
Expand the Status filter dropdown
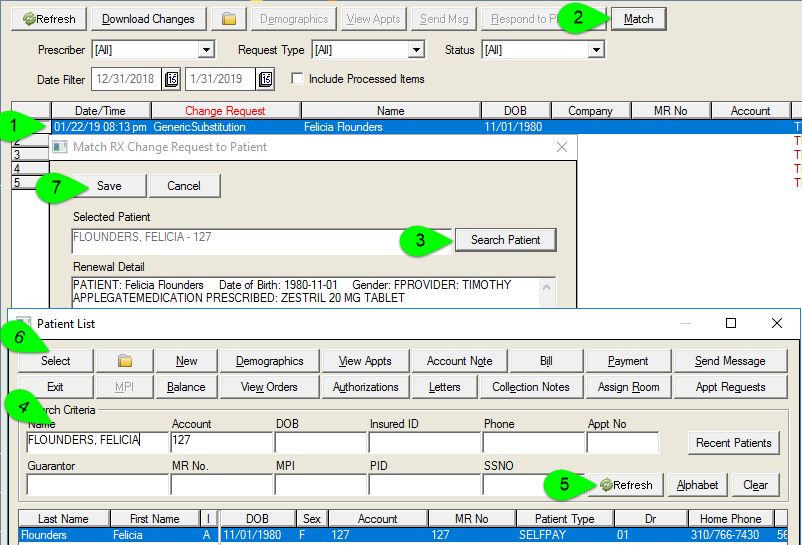click(x=596, y=50)
